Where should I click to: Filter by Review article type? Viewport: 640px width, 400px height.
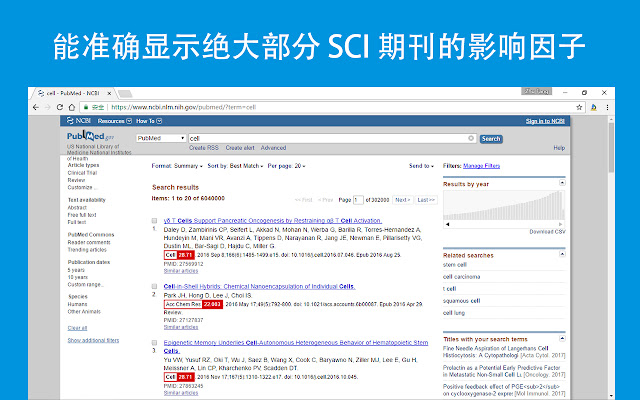pyautogui.click(x=76, y=180)
